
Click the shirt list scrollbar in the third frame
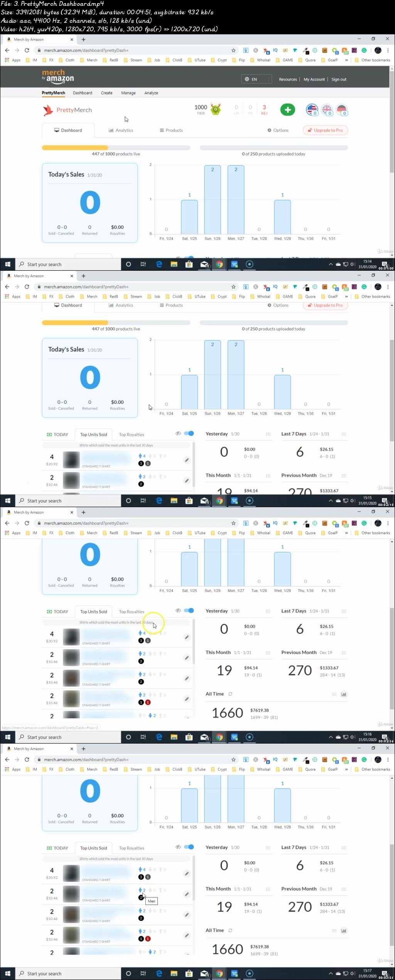click(x=194, y=642)
